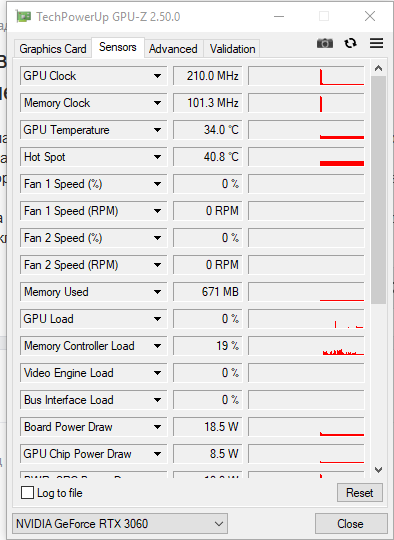Click the Reset button

click(360, 492)
